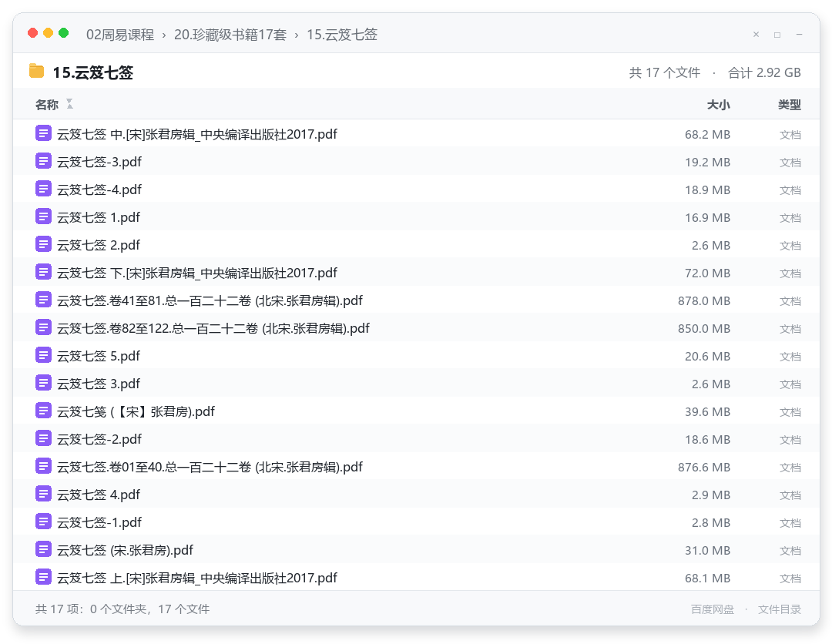Viewport: 832px width, 644px height.
Task: Click the 72.0 MB size value
Action: (x=707, y=273)
